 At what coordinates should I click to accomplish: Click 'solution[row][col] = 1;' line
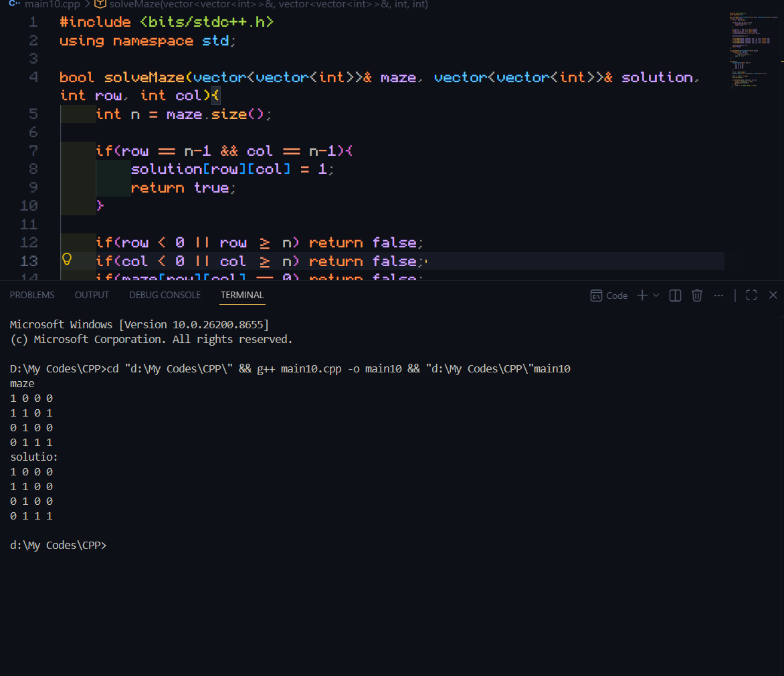pyautogui.click(x=232, y=169)
